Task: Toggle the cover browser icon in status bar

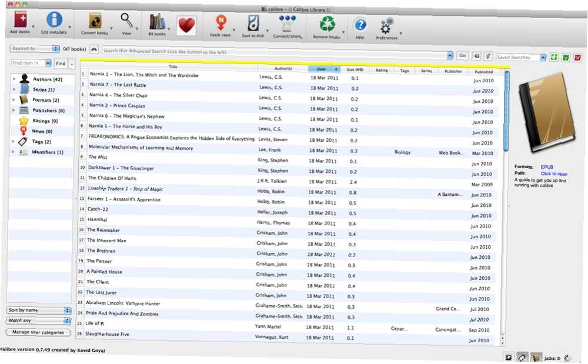Action: [509, 358]
